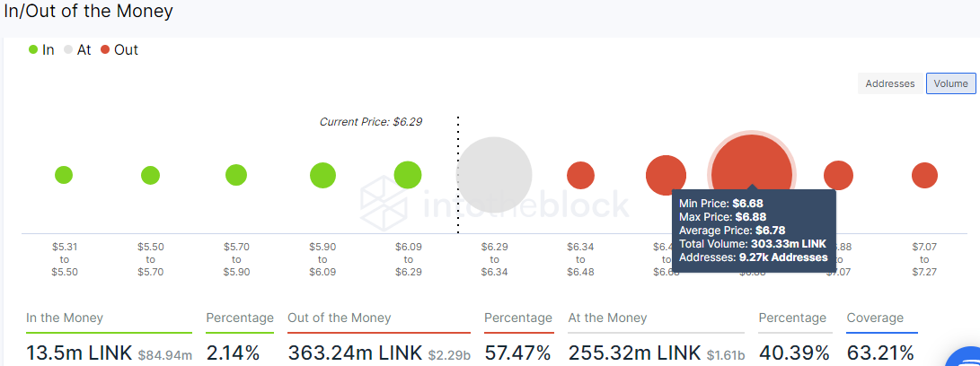
Task: Toggle the red Out legend item
Action: click(119, 50)
